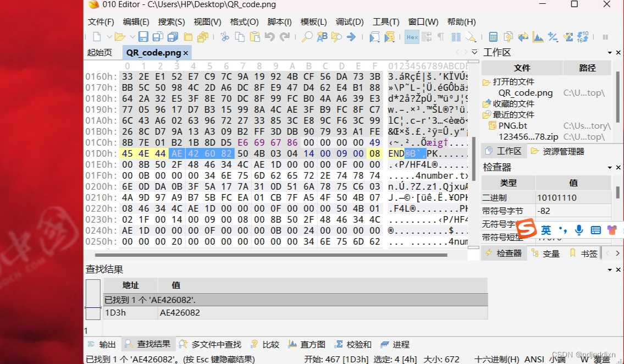This screenshot has width=624, height=364.
Task: Click the undo arrow icon
Action: coord(270,37)
